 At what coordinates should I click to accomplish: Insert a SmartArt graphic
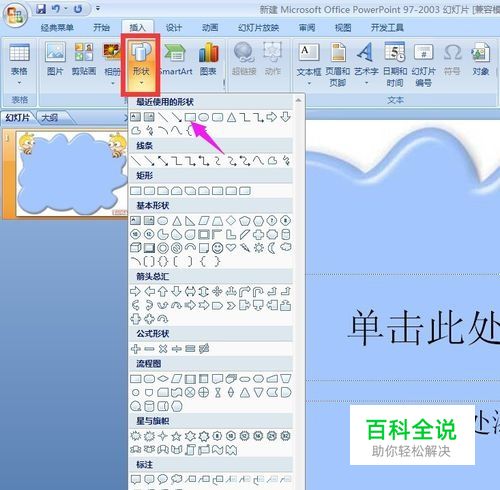[176, 59]
